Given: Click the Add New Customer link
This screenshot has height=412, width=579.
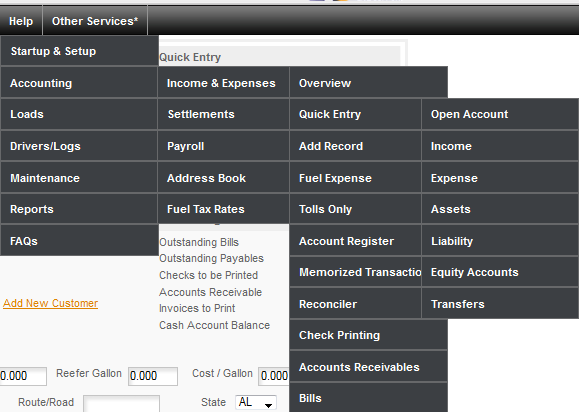Looking at the screenshot, I should pyautogui.click(x=51, y=303).
